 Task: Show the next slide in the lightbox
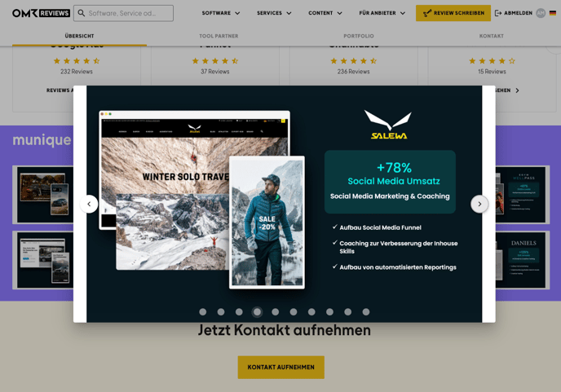479,204
